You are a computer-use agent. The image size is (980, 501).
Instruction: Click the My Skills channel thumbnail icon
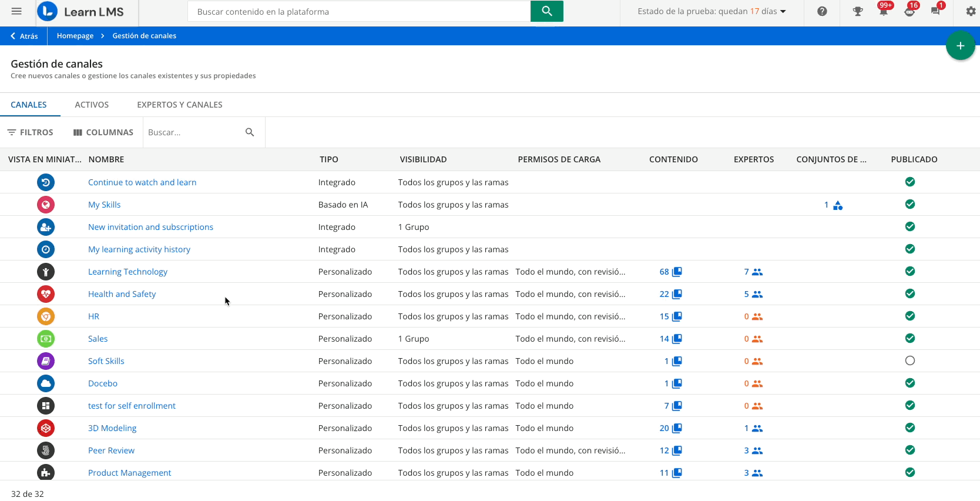point(46,205)
